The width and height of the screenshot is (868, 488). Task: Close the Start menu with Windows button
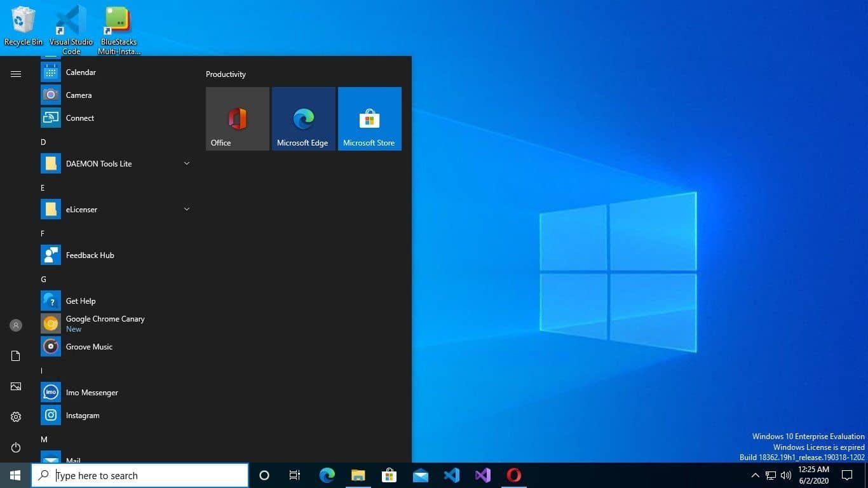[15, 475]
